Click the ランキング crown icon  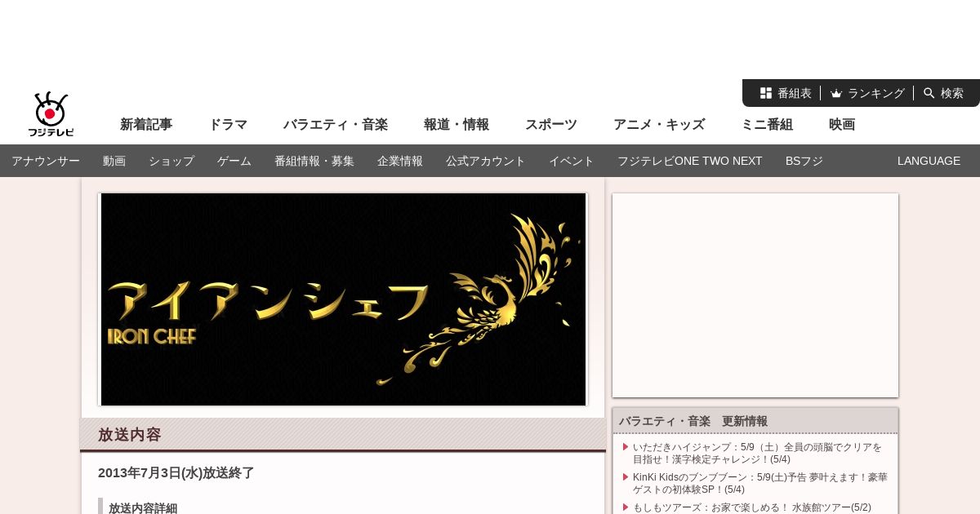tap(836, 93)
